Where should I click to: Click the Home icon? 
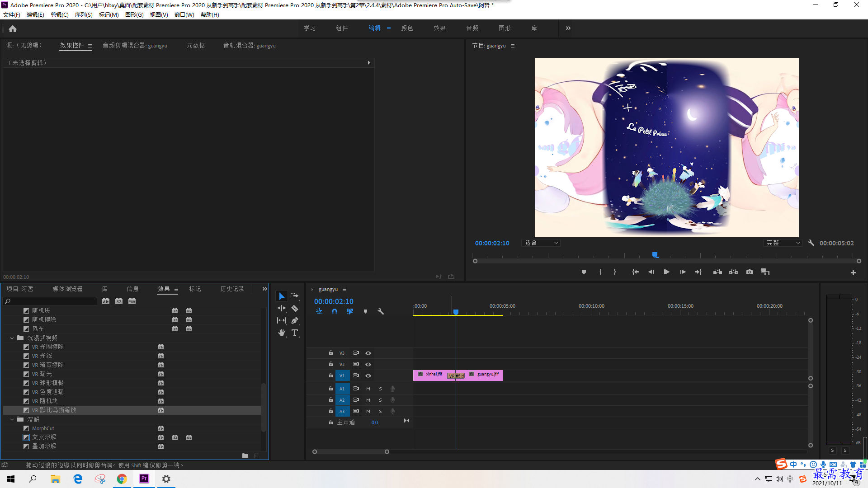[x=13, y=28]
